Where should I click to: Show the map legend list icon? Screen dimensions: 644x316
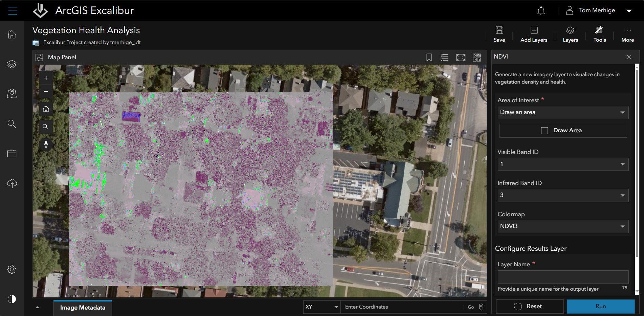point(445,58)
